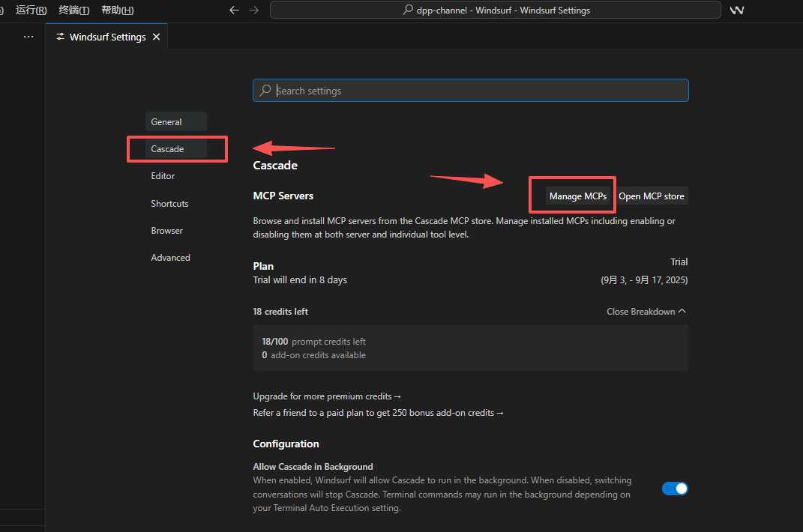Click the Manage MCPs button
This screenshot has width=803, height=532.
click(577, 196)
